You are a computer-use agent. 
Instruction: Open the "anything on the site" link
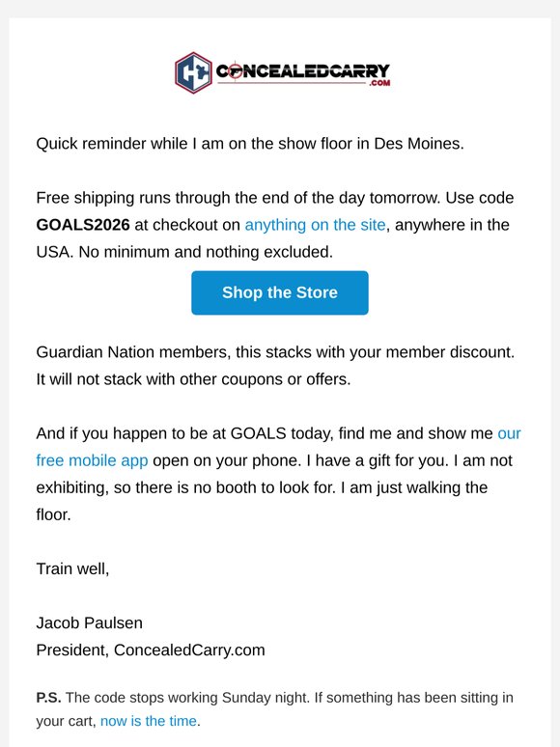tap(315, 225)
